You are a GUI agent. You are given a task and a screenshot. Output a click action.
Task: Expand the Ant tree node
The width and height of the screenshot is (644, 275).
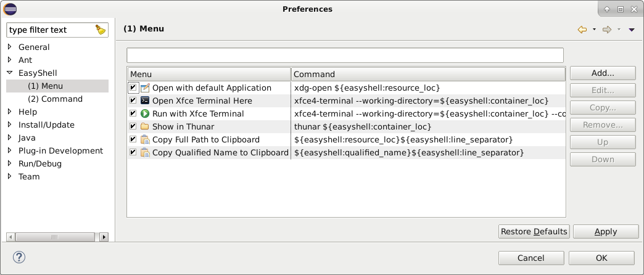coord(10,60)
